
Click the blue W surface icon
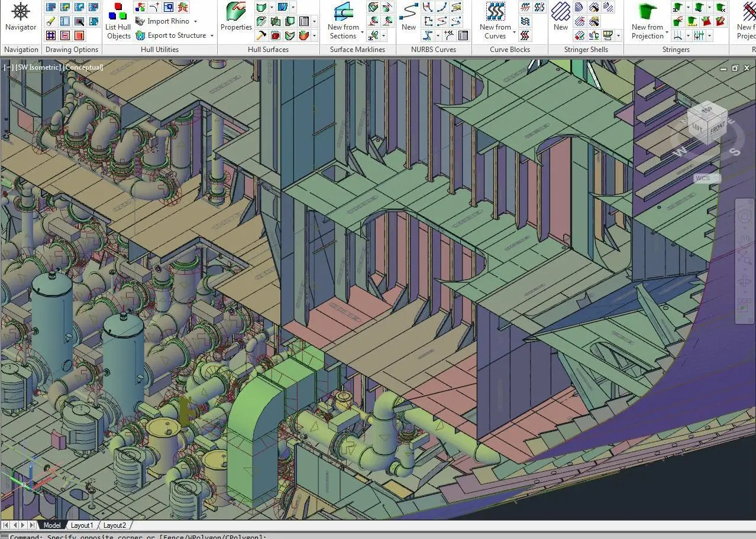click(x=283, y=7)
